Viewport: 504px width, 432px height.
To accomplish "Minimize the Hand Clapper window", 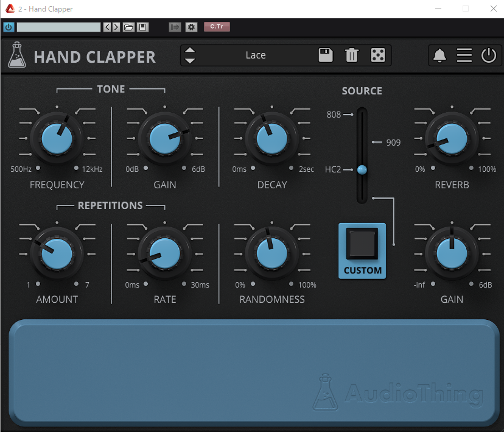I will click(438, 9).
